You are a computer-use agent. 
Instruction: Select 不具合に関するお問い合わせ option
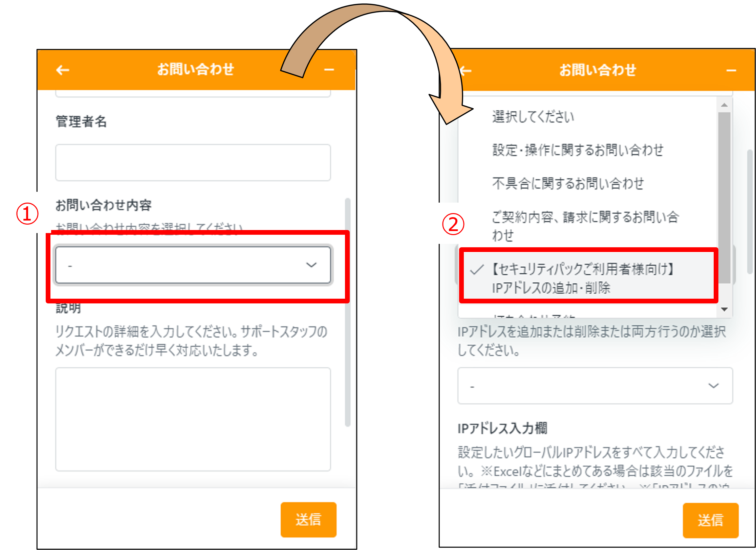tap(568, 183)
